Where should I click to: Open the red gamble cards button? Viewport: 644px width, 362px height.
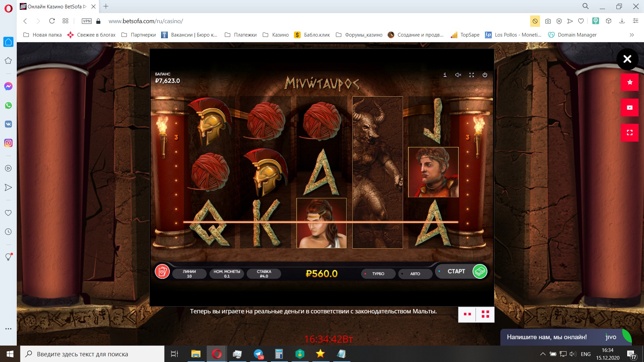pos(162,271)
